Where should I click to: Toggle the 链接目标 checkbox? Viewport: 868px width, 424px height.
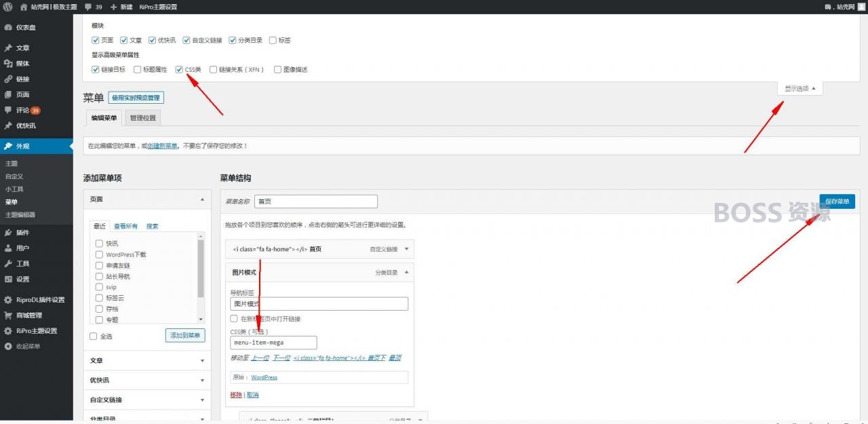click(x=96, y=69)
